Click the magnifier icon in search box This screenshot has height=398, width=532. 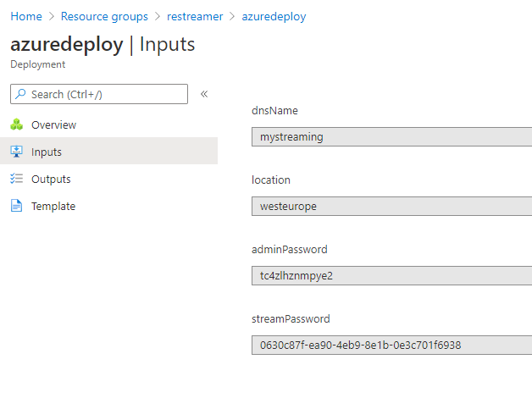(21, 94)
